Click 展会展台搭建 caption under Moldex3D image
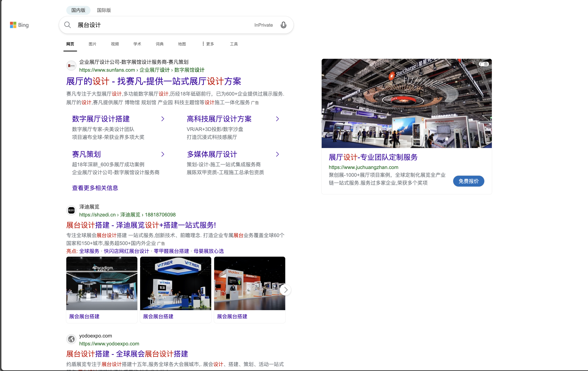Image resolution: width=588 pixels, height=371 pixels. [232, 317]
